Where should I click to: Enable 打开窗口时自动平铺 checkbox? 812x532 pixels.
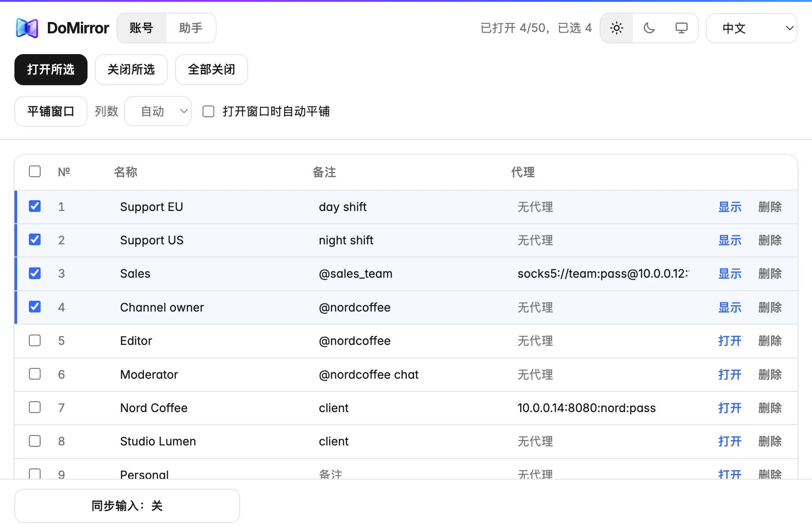click(208, 111)
